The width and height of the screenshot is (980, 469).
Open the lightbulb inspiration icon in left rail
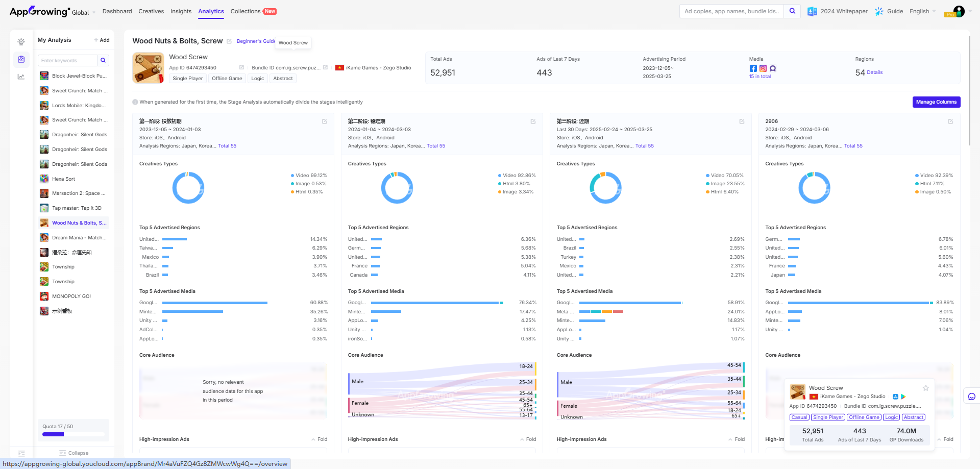tap(21, 42)
